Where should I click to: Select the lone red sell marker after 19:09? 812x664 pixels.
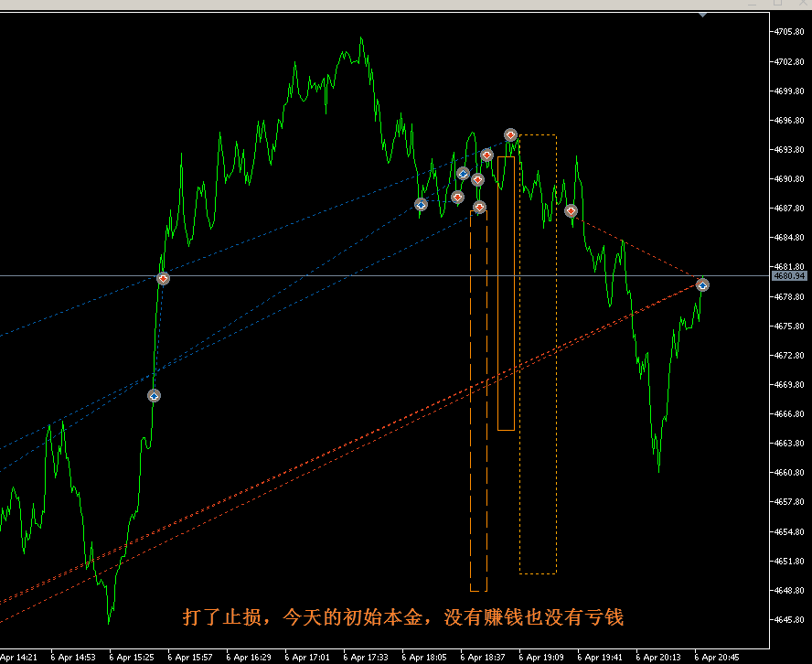(x=571, y=211)
